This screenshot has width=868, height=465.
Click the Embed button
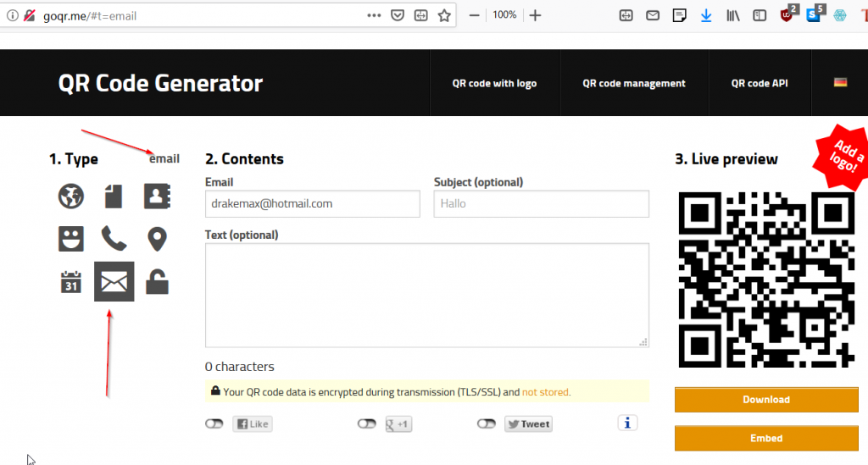click(766, 439)
